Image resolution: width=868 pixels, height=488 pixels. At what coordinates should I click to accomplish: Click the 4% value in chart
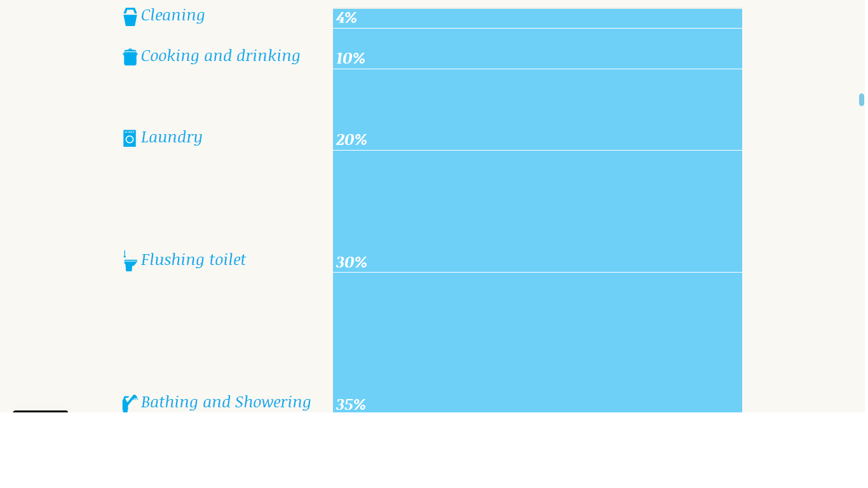coord(346,18)
